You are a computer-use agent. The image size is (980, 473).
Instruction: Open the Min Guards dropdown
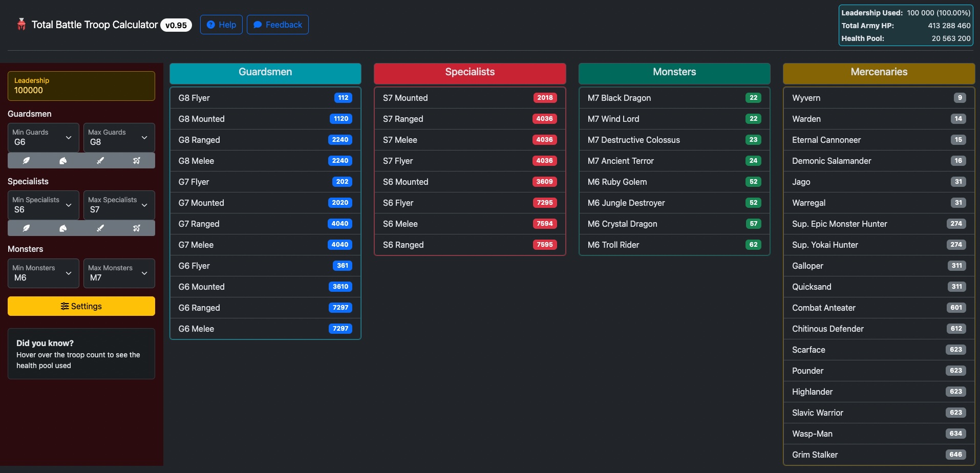point(43,137)
